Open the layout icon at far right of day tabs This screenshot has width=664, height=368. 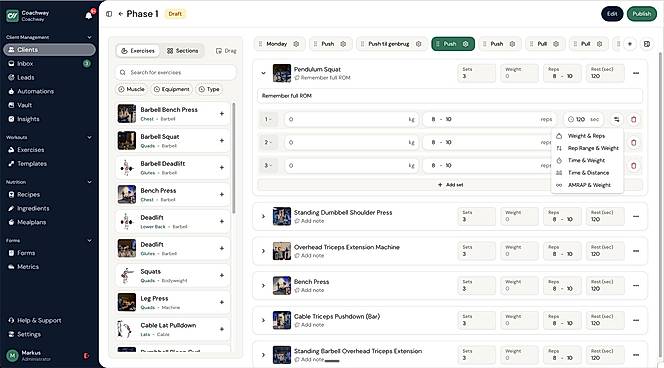(x=647, y=44)
